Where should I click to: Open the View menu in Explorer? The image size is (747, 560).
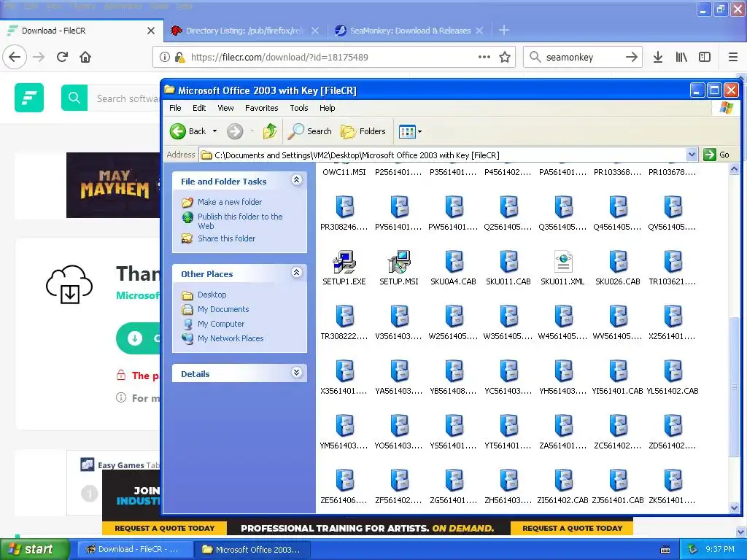tap(225, 108)
